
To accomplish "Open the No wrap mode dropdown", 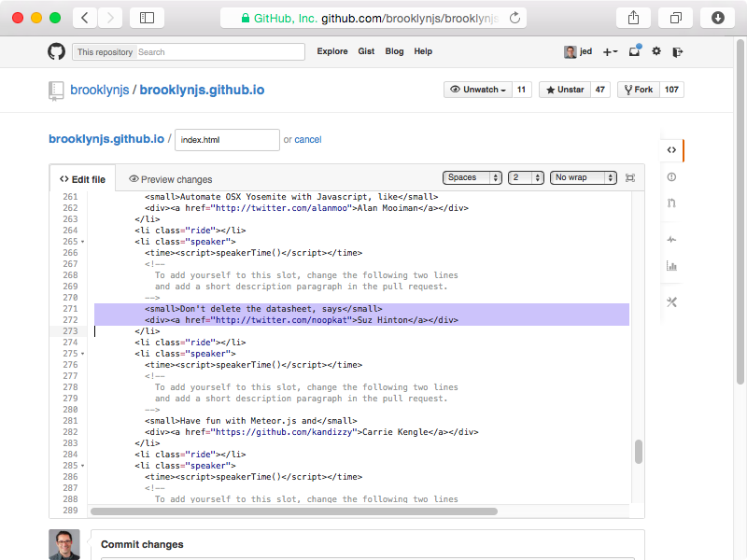I will 583,177.
